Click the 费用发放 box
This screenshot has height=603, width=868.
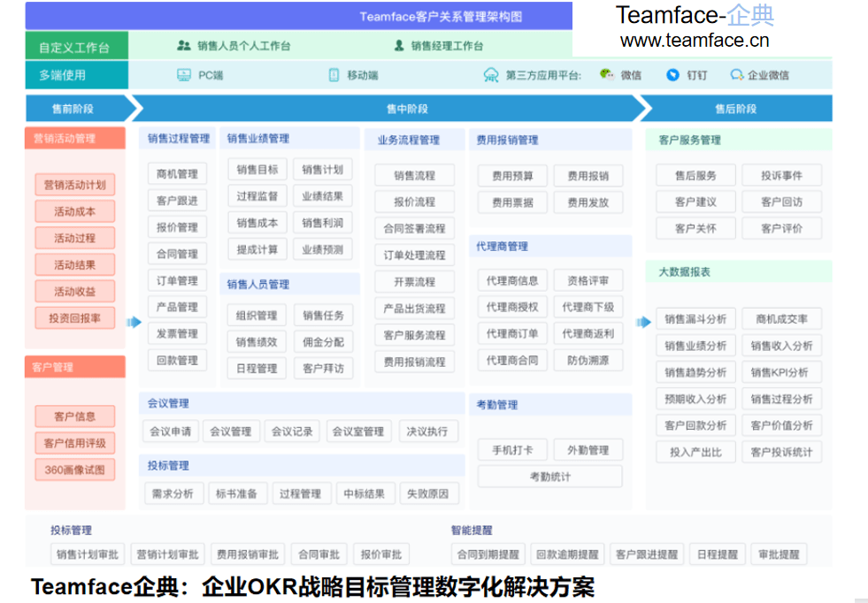[x=588, y=202]
